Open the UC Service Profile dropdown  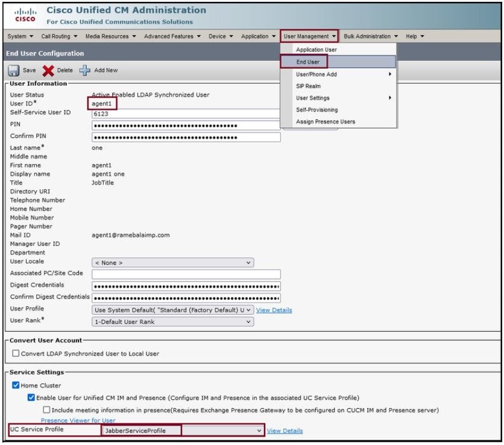(x=183, y=430)
